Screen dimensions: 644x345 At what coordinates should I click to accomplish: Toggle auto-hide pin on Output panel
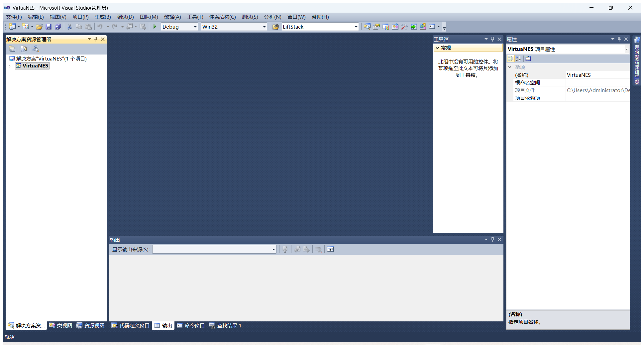point(492,240)
